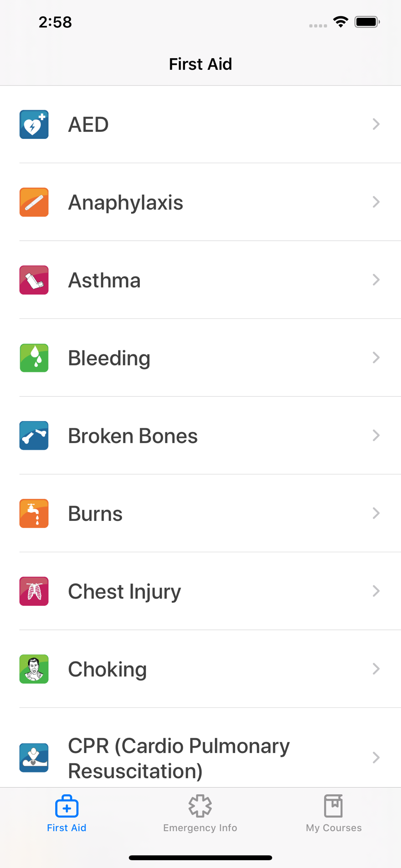401x868 pixels.
Task: Expand the AED row chevron
Action: (x=376, y=124)
